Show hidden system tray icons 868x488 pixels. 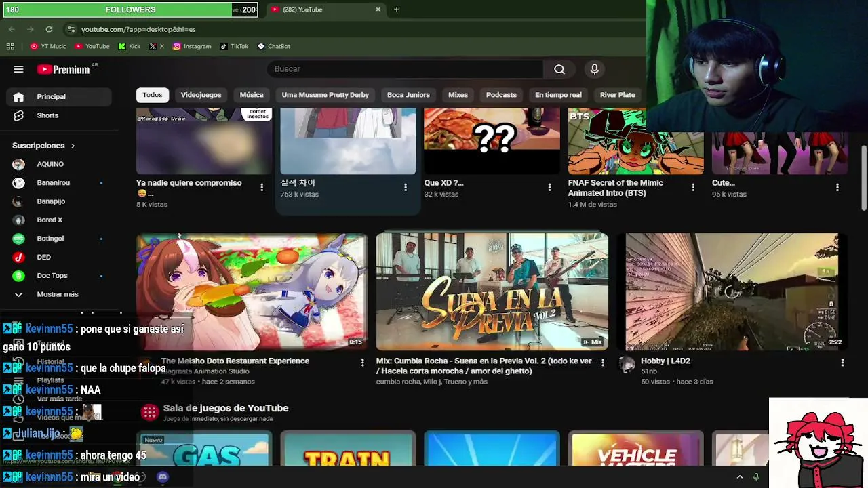tap(740, 477)
